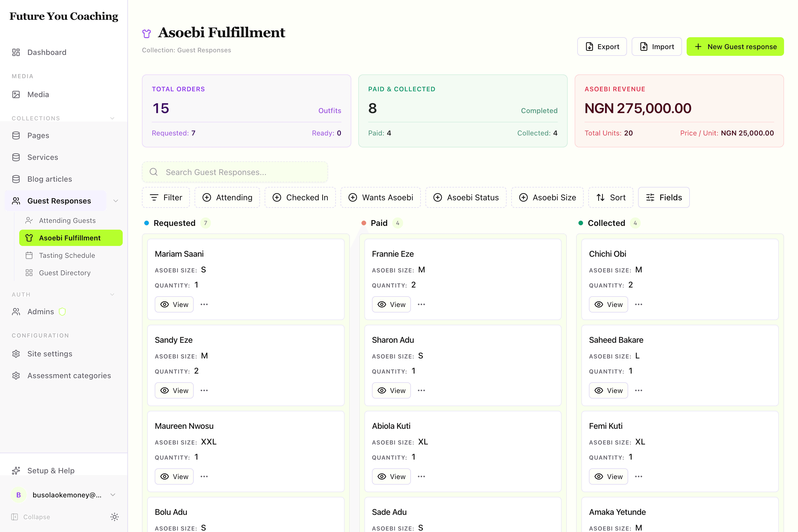Open more options for Sandy Eze card
Image resolution: width=798 pixels, height=532 pixels.
click(x=204, y=390)
